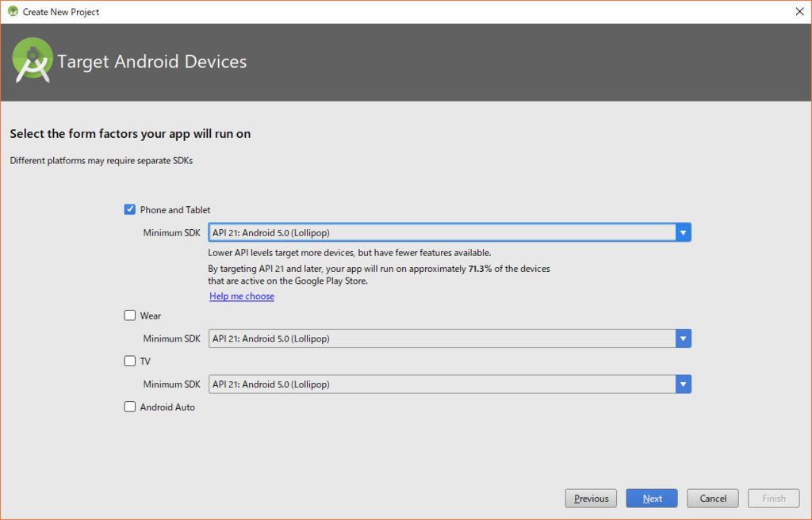
Task: Click the Target Android Devices heading
Action: [x=152, y=62]
